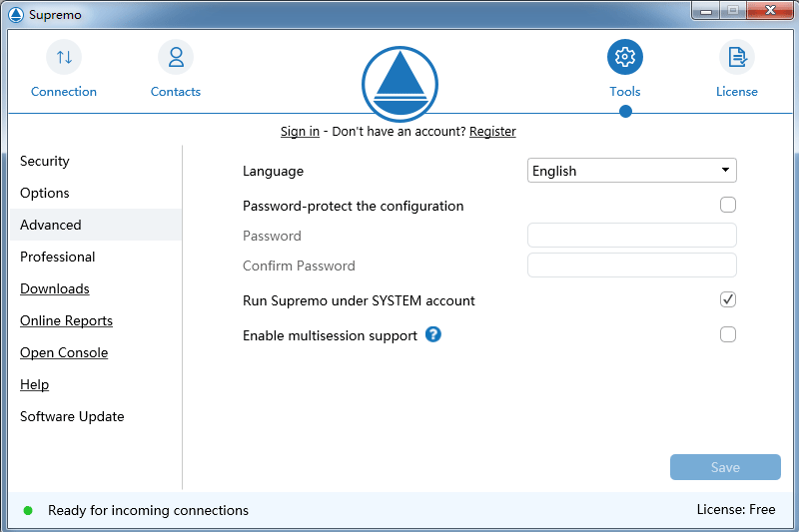799x532 pixels.
Task: Click the Supremo title bar app icon
Action: click(16, 14)
